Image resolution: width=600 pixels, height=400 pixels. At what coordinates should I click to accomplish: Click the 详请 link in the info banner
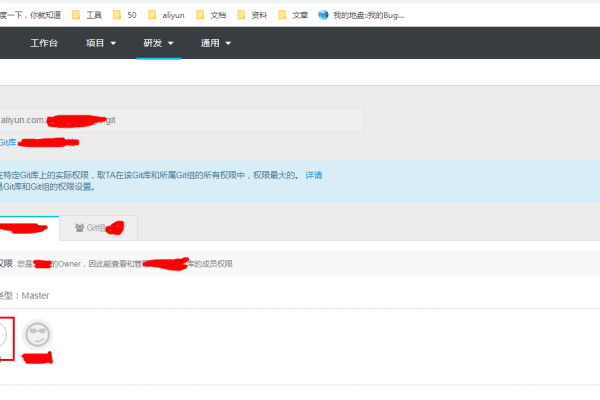314,175
